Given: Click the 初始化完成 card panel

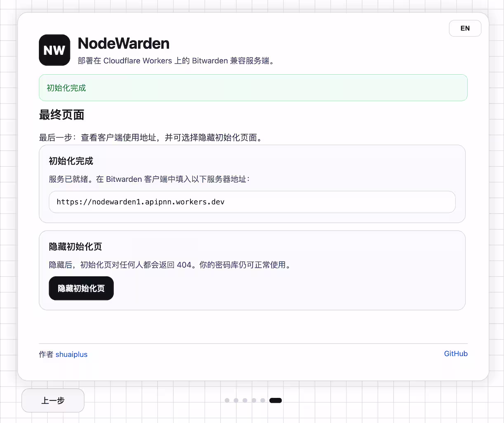Looking at the screenshot, I should (x=252, y=184).
